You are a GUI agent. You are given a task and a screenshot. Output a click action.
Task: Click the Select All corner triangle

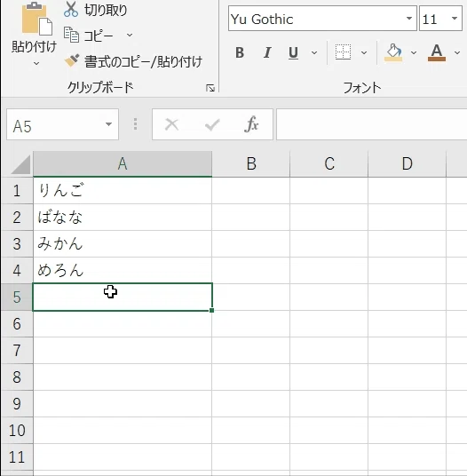(x=20, y=164)
